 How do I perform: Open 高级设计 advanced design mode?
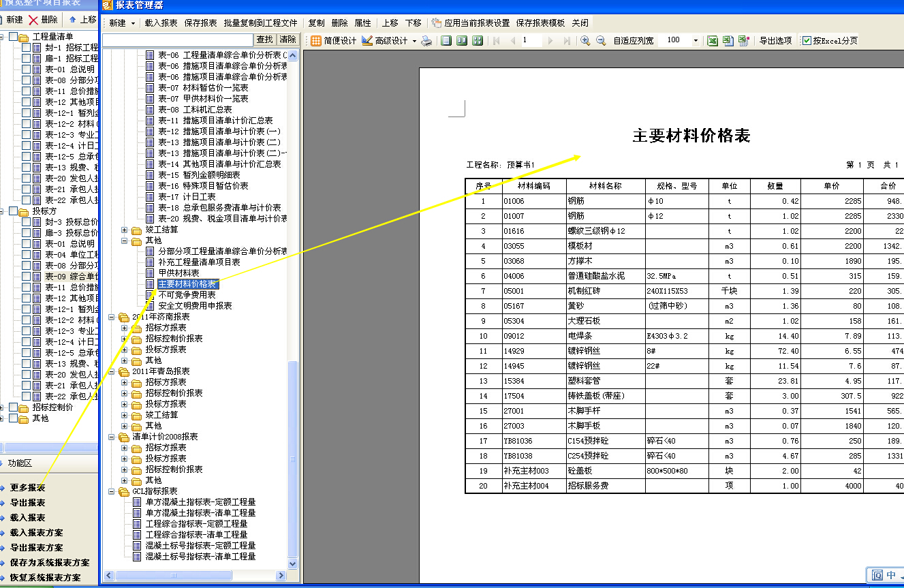click(385, 41)
